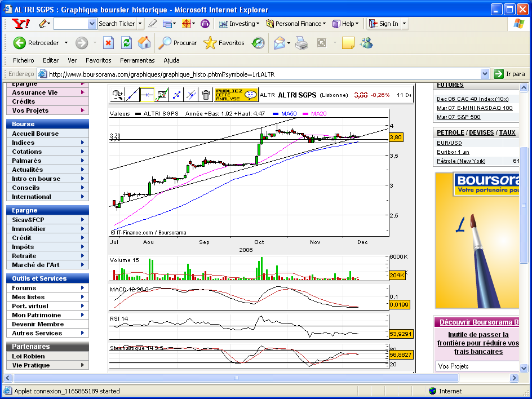The image size is (532, 399).
Task: Select the chart zoom magnifier tool
Action: pyautogui.click(x=117, y=95)
